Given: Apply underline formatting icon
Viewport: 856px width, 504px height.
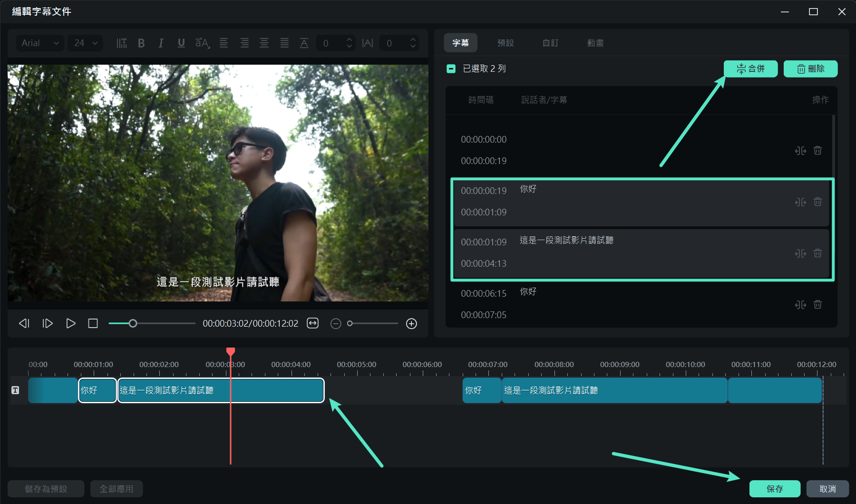Looking at the screenshot, I should tap(181, 43).
